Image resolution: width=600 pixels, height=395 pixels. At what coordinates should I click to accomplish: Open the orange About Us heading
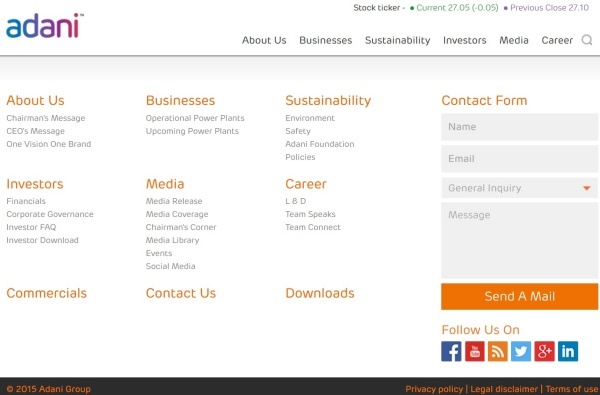click(35, 100)
